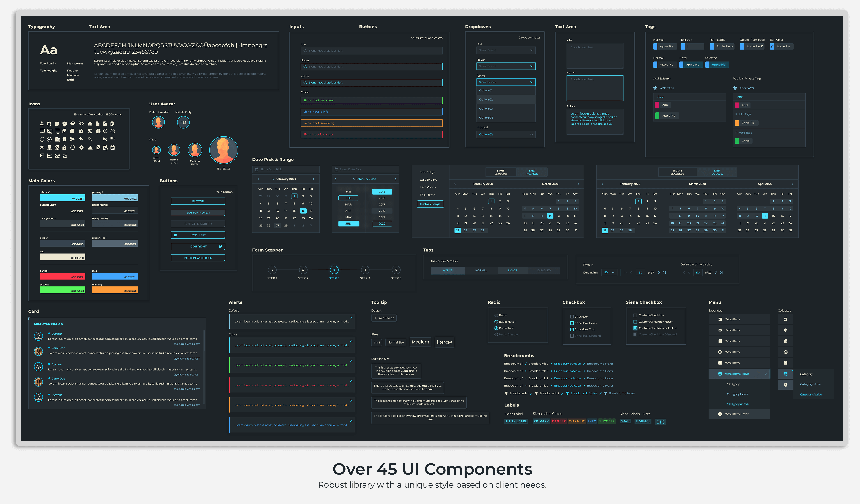
Task: Click the reply arrow icon
Action: 81,139
